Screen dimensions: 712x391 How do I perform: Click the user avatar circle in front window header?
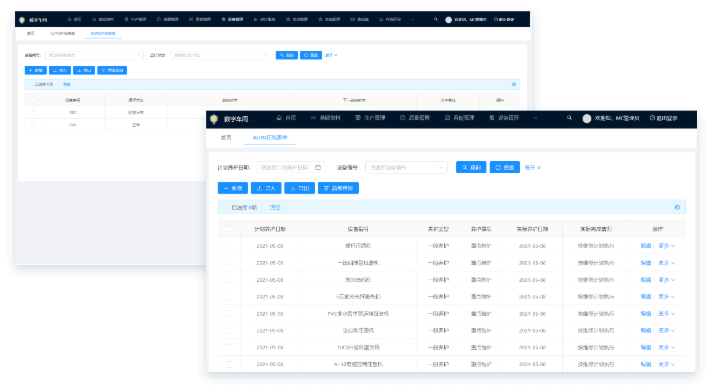click(587, 119)
